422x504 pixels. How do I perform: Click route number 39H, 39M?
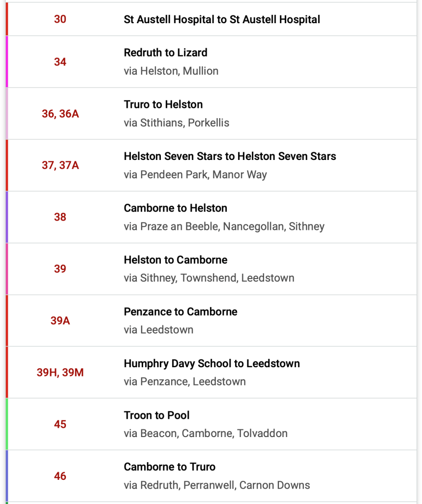tap(60, 373)
